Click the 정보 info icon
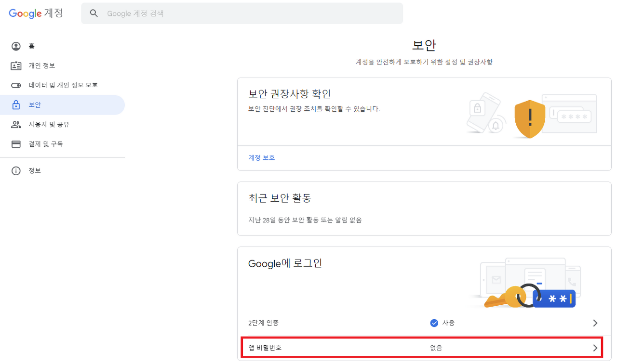Image resolution: width=617 pixels, height=364 pixels. [16, 171]
